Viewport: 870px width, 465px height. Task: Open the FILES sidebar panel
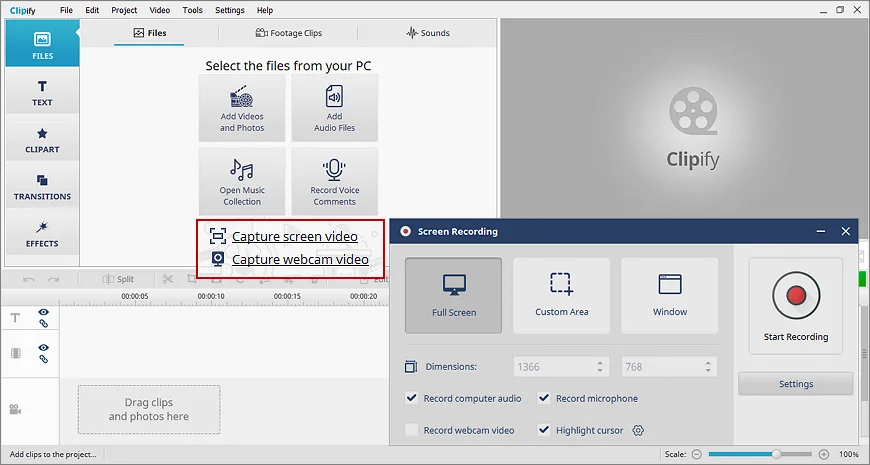pyautogui.click(x=42, y=43)
